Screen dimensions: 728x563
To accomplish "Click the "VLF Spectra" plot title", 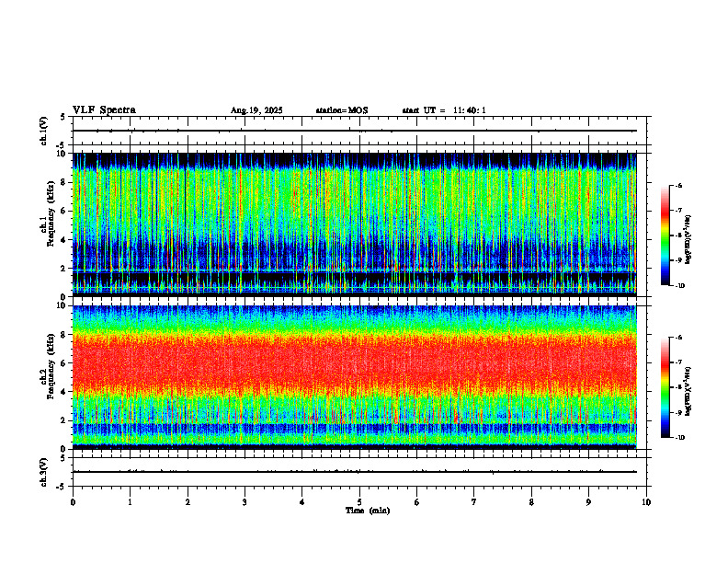I will tap(104, 110).
